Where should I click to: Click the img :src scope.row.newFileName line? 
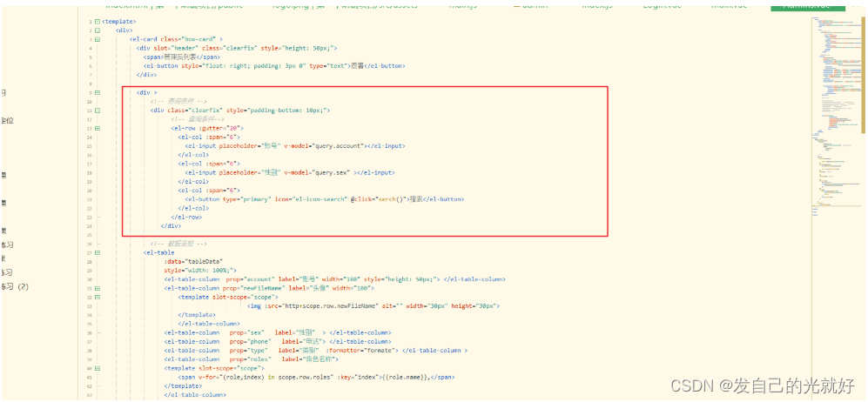coord(373,305)
